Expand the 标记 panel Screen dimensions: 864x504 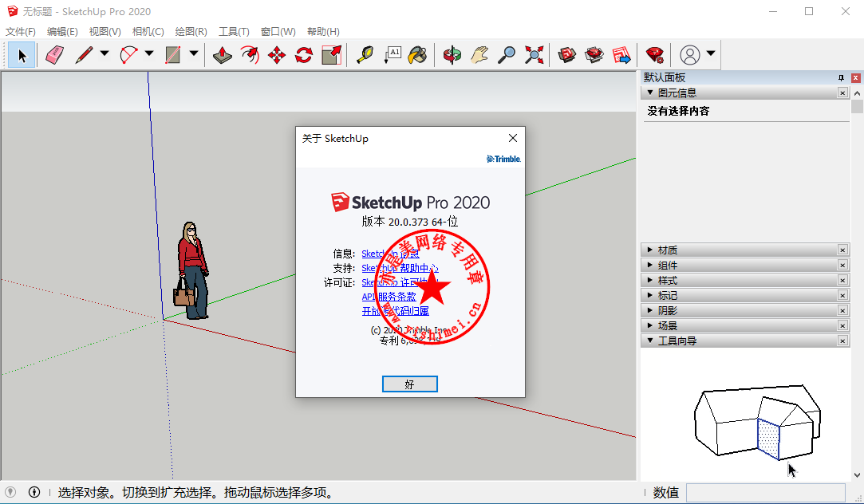(650, 295)
